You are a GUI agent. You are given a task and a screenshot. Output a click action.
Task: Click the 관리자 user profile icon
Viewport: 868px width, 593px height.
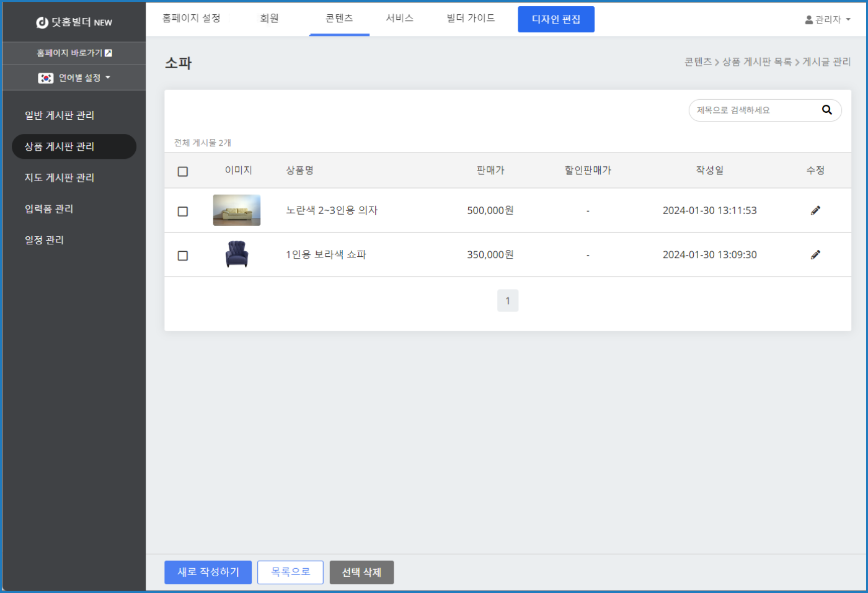tap(808, 20)
